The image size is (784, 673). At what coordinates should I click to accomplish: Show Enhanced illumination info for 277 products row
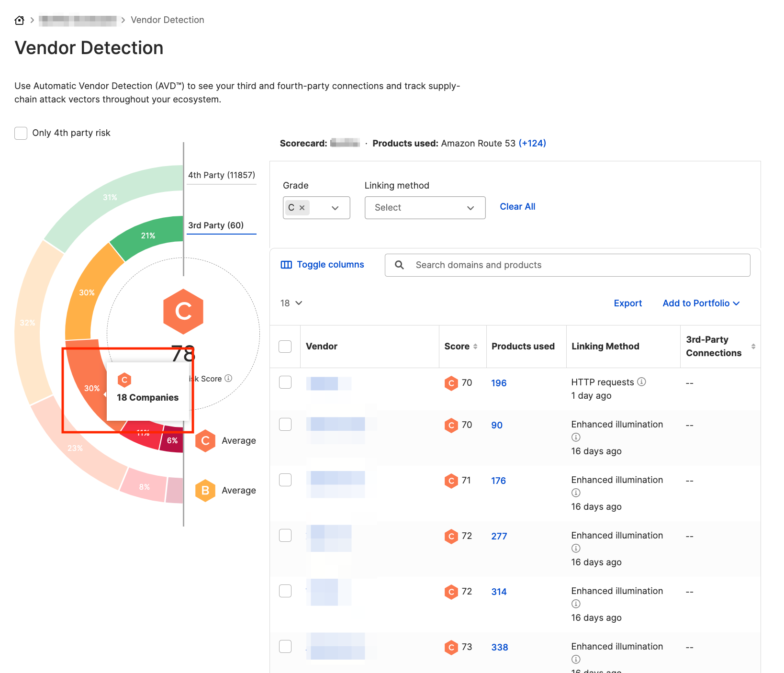point(576,548)
